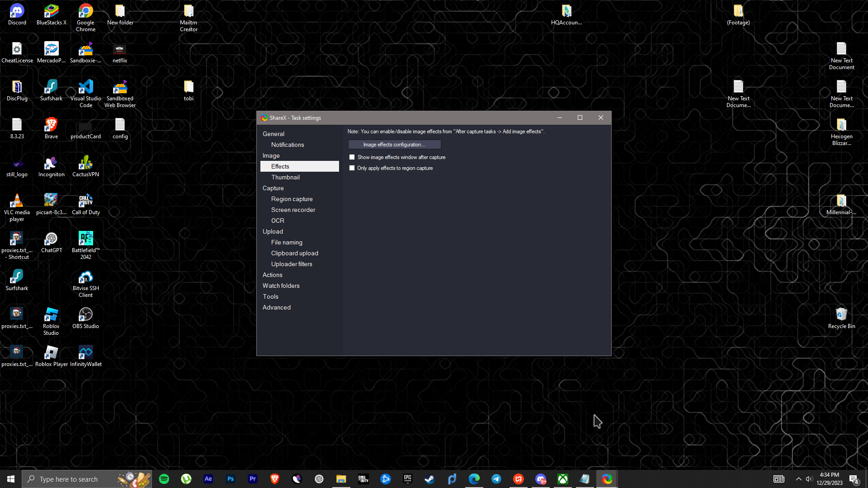This screenshot has width=868, height=488.
Task: Open Epic Games launcher from taskbar
Action: pyautogui.click(x=408, y=479)
